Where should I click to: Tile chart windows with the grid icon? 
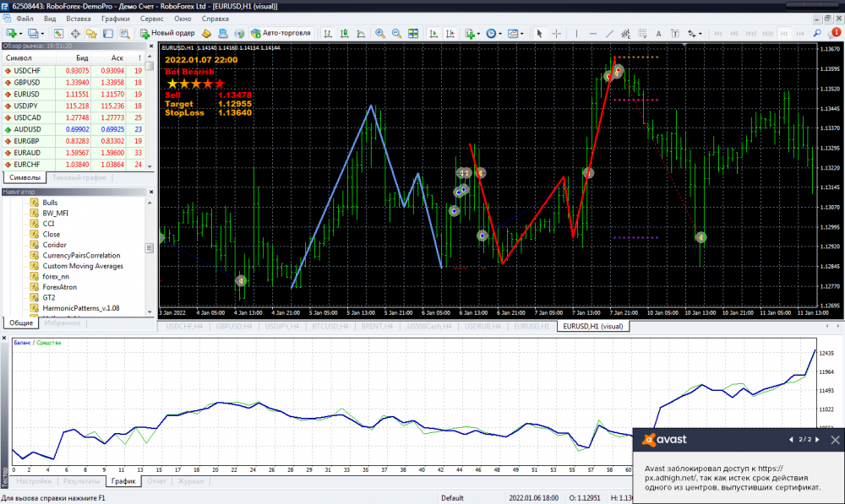[413, 34]
